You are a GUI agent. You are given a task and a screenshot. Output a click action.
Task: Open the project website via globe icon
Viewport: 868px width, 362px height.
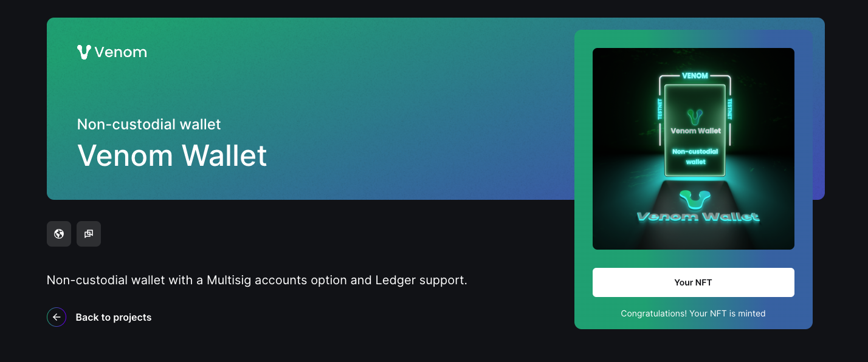(59, 234)
